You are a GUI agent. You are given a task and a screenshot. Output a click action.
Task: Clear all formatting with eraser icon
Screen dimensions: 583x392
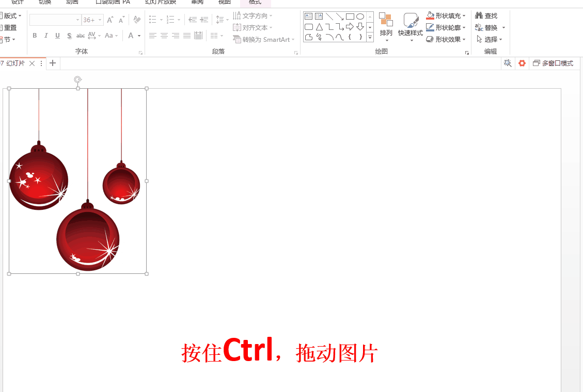tap(137, 20)
